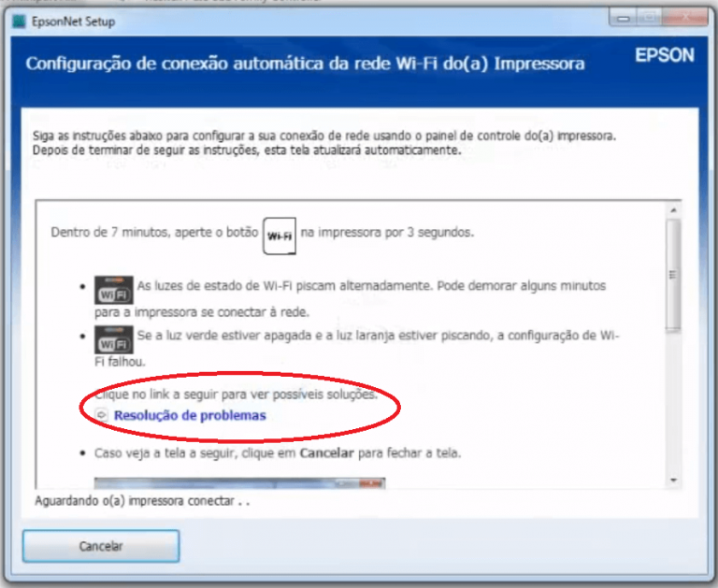Select the first Wi-Fi status lights icon

(114, 290)
